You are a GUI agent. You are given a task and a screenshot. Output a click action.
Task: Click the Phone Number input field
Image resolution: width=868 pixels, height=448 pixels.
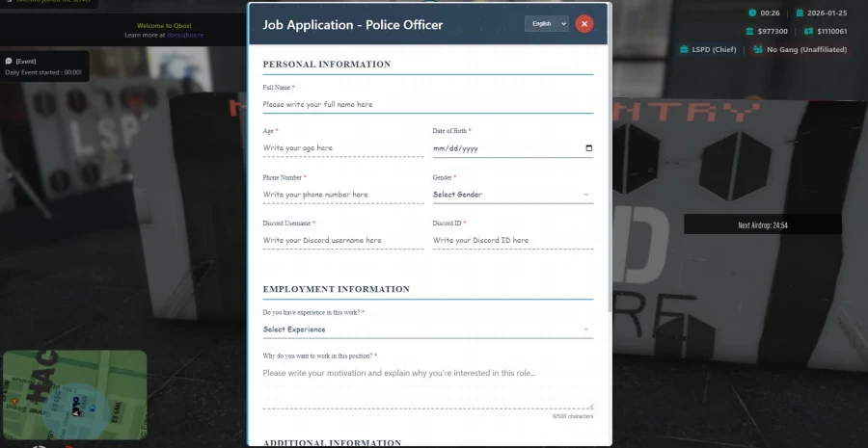pos(343,195)
